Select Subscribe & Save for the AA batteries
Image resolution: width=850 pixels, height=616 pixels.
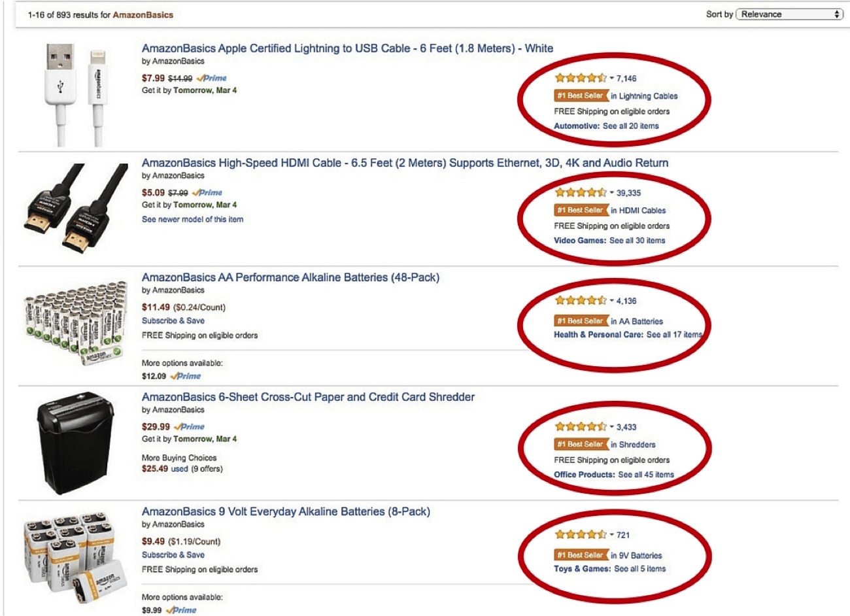[x=173, y=320]
